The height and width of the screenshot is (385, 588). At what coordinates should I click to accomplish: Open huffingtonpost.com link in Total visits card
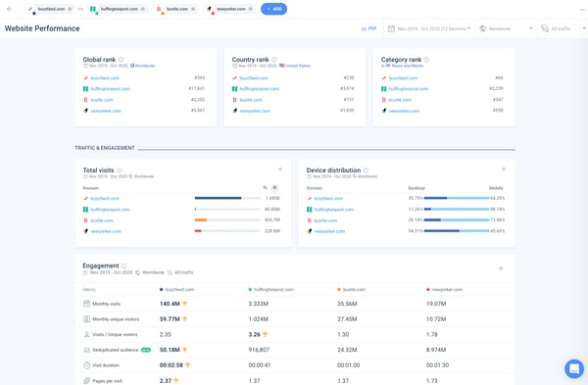click(x=110, y=210)
